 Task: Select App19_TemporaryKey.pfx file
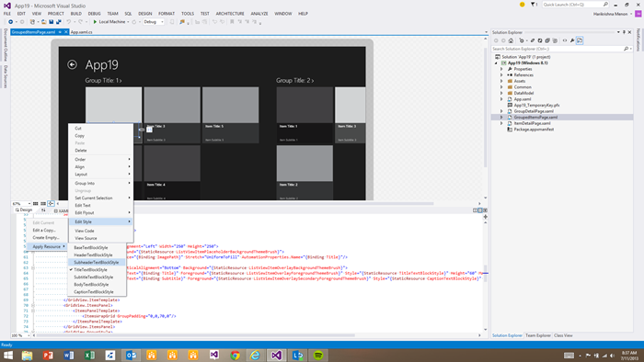click(536, 106)
